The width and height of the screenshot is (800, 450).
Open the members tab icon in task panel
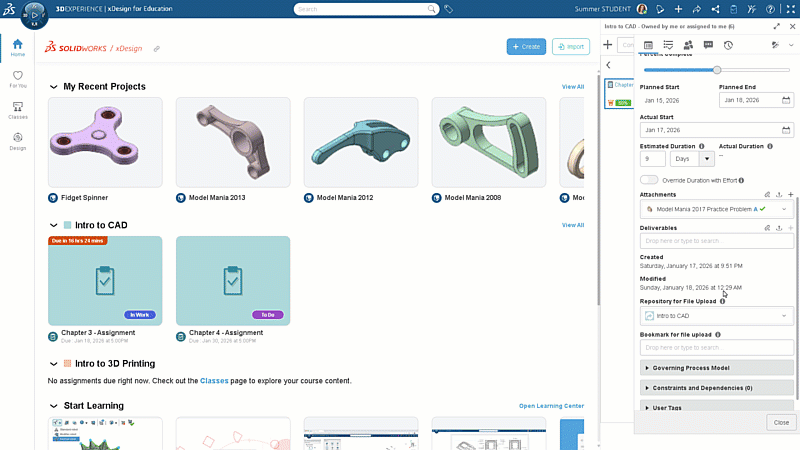point(688,45)
